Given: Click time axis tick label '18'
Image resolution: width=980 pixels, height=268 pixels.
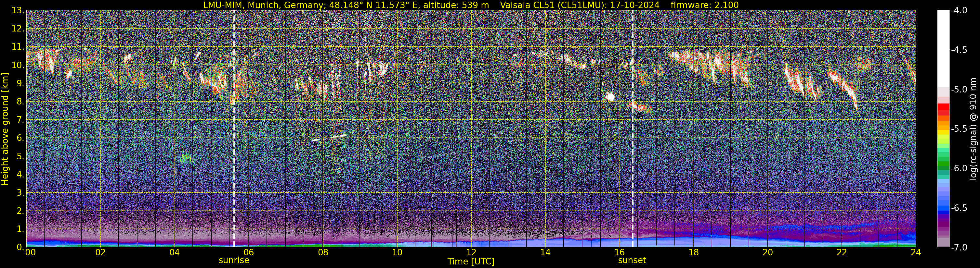Looking at the screenshot, I should point(694,252).
